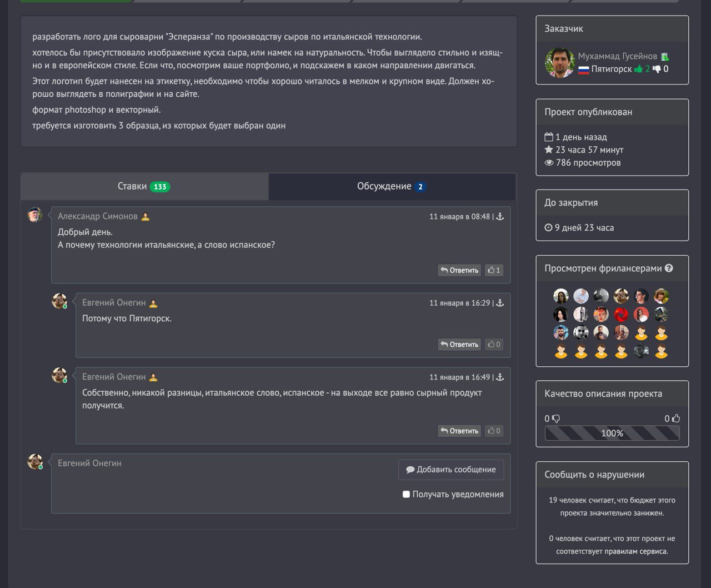This screenshot has width=711, height=588.
Task: Click the badge icon next to Евгений Онегин at 16:49
Action: pyautogui.click(x=154, y=377)
